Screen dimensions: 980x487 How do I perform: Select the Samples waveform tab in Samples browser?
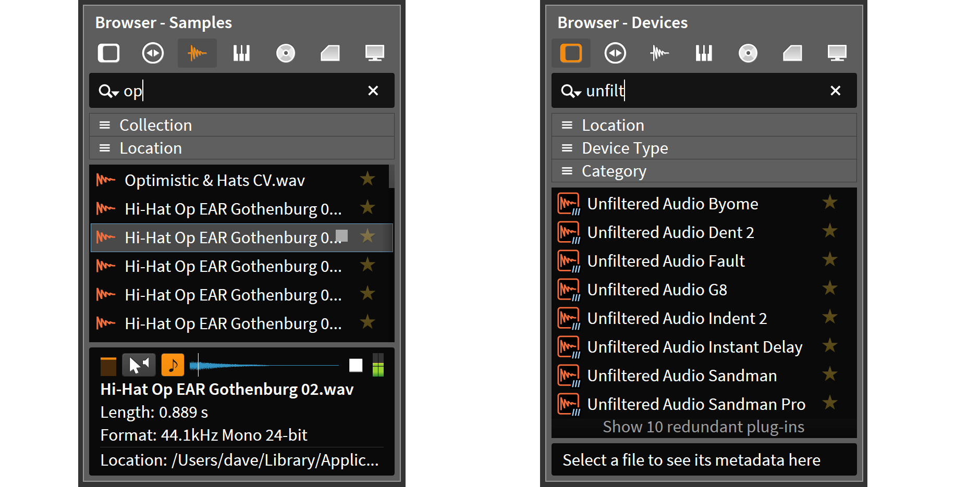pyautogui.click(x=197, y=53)
